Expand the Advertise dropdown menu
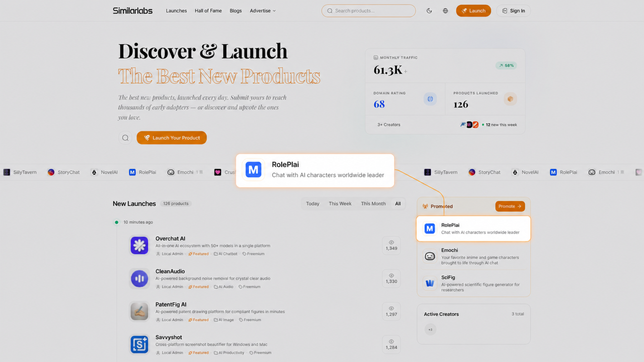 point(263,11)
